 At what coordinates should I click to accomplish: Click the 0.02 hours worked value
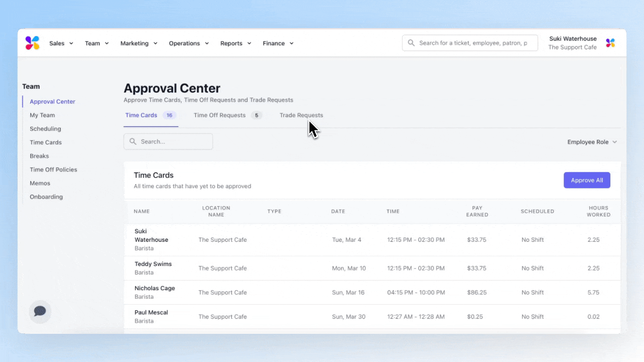tap(594, 316)
